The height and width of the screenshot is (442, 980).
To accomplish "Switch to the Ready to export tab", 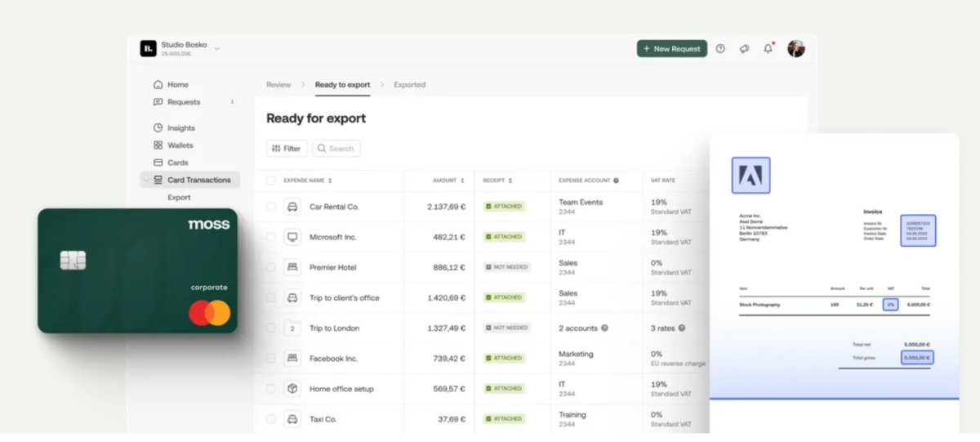I will coord(342,85).
